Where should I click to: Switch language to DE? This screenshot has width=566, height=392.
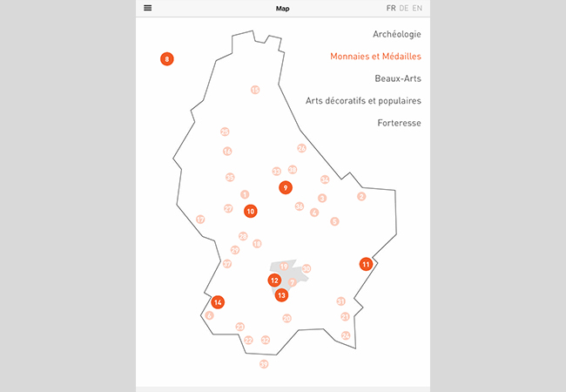click(404, 8)
